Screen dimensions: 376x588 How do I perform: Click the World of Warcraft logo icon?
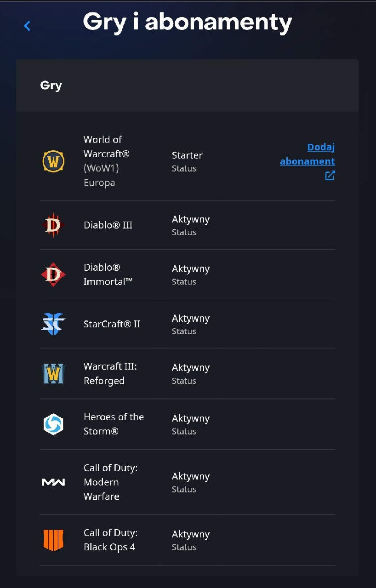[53, 161]
